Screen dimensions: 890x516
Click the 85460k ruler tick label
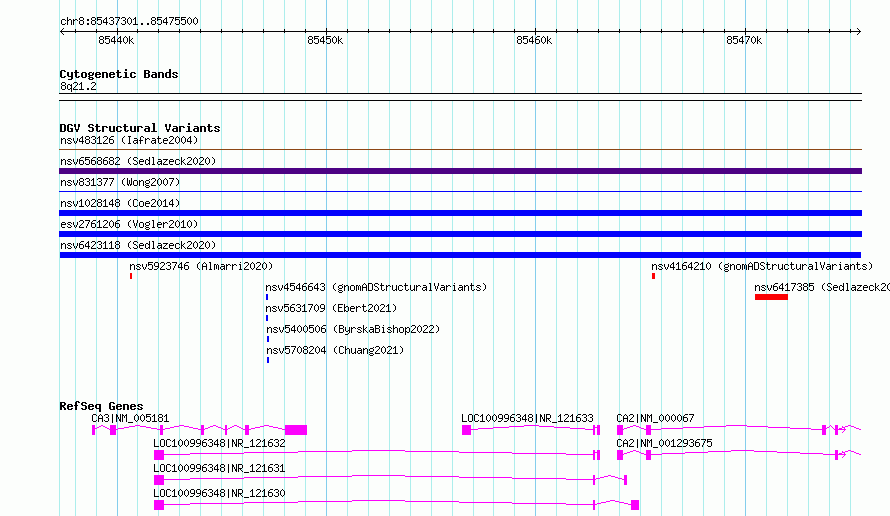pos(534,40)
